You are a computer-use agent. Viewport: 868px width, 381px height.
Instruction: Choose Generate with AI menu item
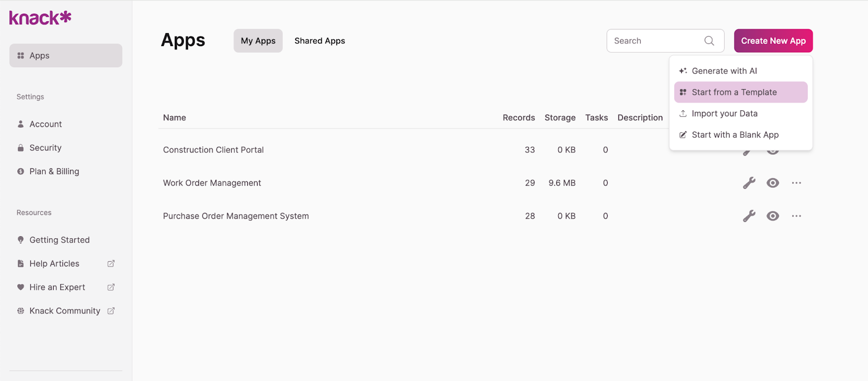tap(724, 71)
